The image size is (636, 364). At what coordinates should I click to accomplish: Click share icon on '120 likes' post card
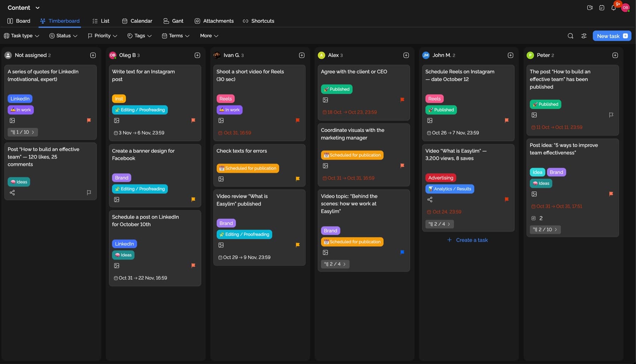[x=12, y=192]
